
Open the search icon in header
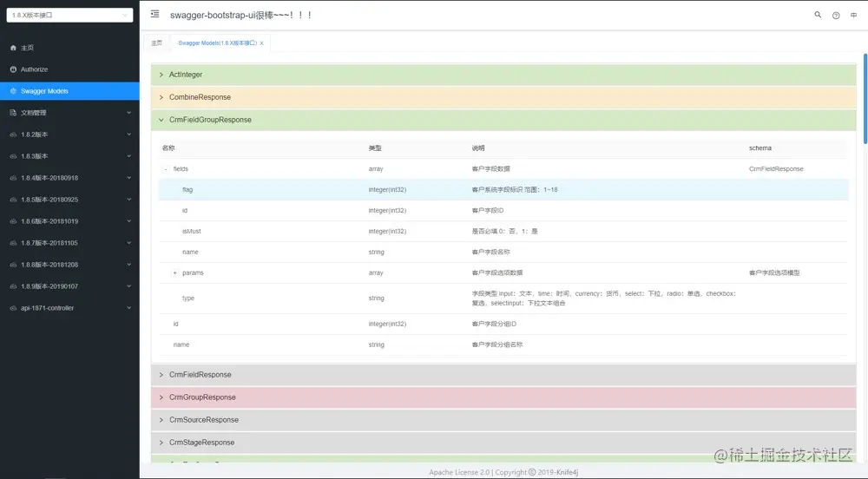[x=818, y=15]
